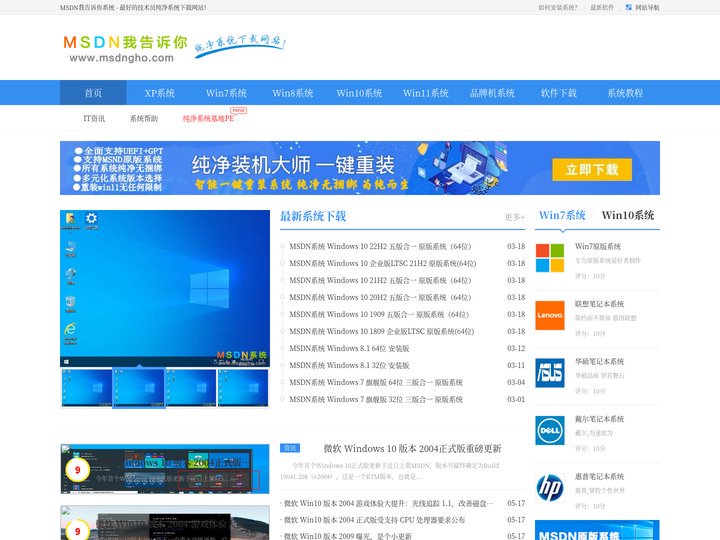Open 微软 Windows 10 版本 2004正式版重磅更新 headline
This screenshot has height=540, width=720.
(412, 449)
